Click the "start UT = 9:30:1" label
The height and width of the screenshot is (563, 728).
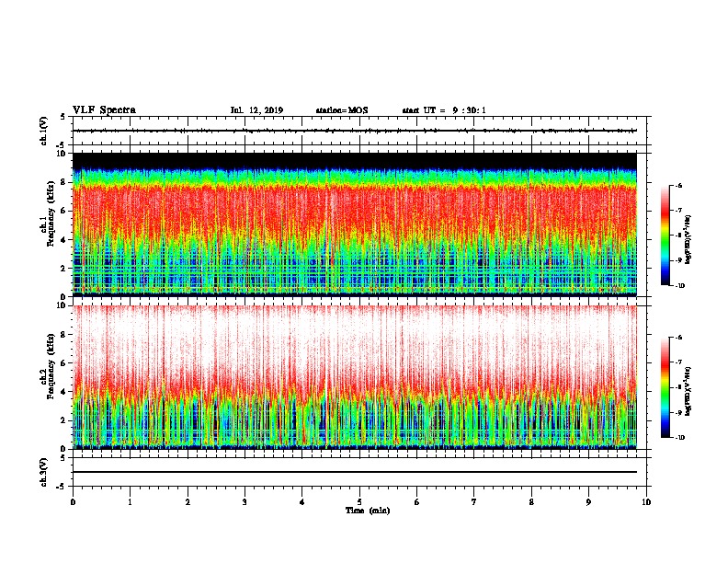coord(444,110)
